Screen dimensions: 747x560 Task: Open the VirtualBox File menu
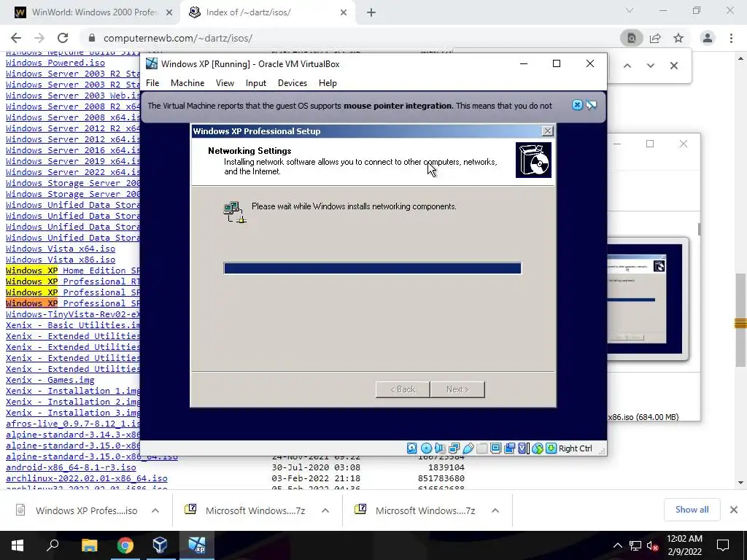tap(152, 83)
